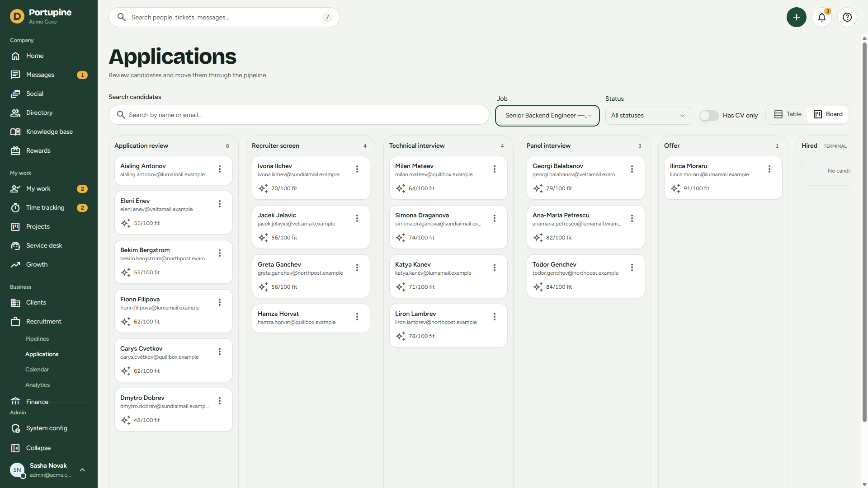
Task: Open Directory in sidebar
Action: point(49,113)
